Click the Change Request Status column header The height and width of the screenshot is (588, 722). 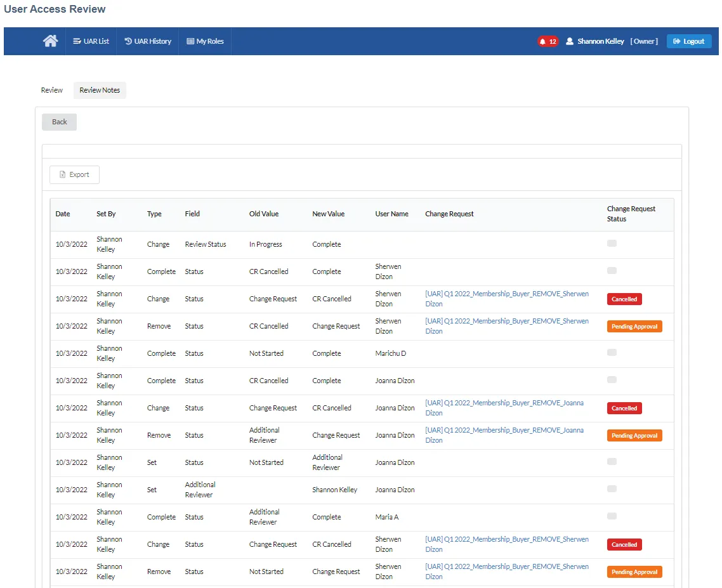(x=631, y=214)
